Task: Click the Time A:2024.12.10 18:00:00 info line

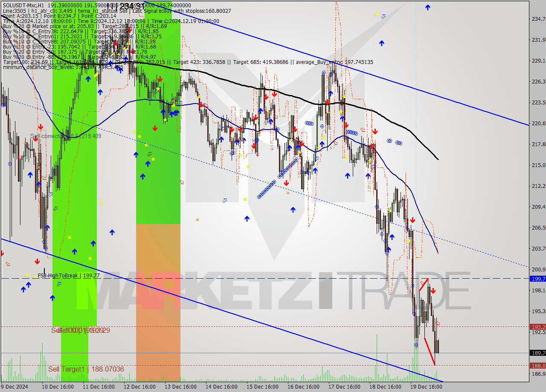Action: 110,21
